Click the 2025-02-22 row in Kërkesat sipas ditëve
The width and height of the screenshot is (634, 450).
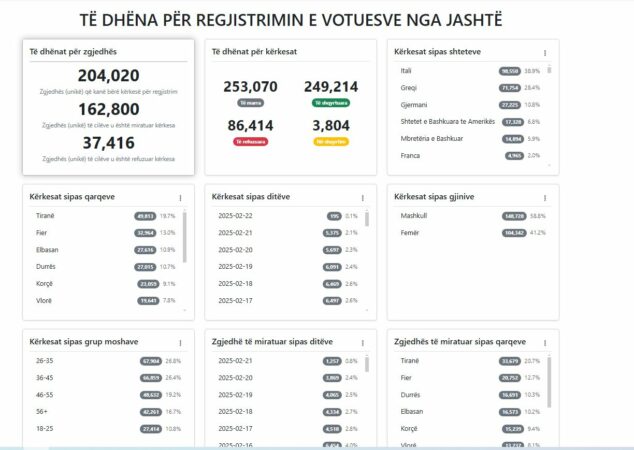pyautogui.click(x=282, y=216)
